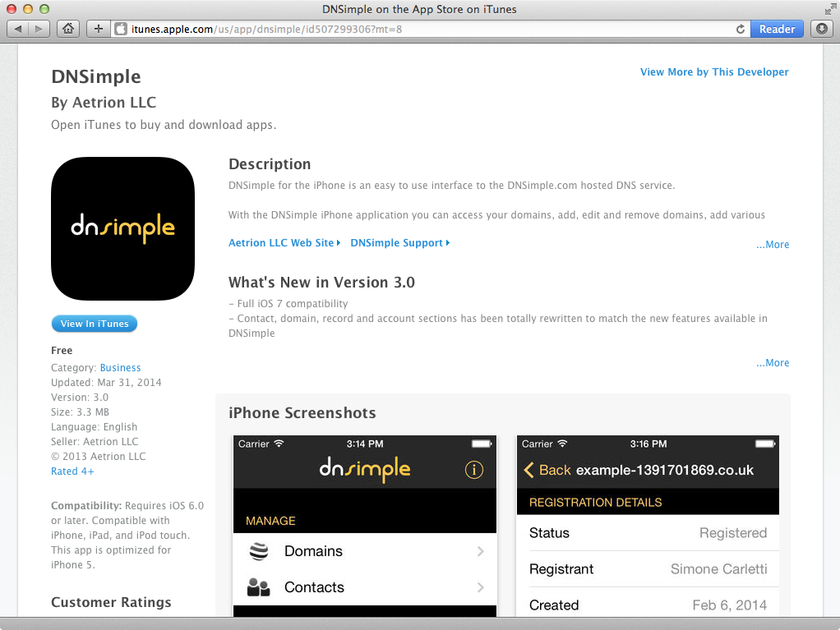Click the Wi-Fi icon in the first screenshot's status bar
This screenshot has width=840, height=630.
tap(279, 444)
